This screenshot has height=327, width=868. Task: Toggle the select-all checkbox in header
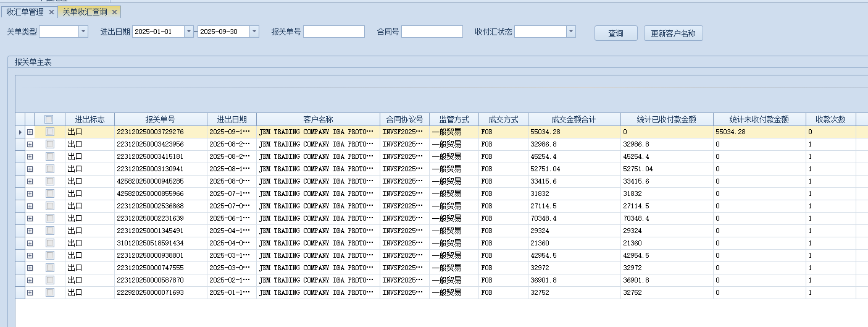pyautogui.click(x=49, y=119)
